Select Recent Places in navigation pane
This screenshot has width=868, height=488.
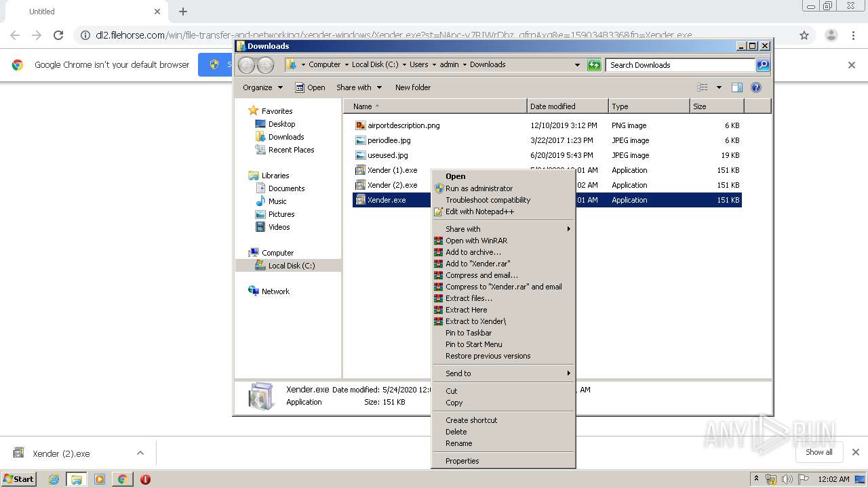tap(291, 150)
